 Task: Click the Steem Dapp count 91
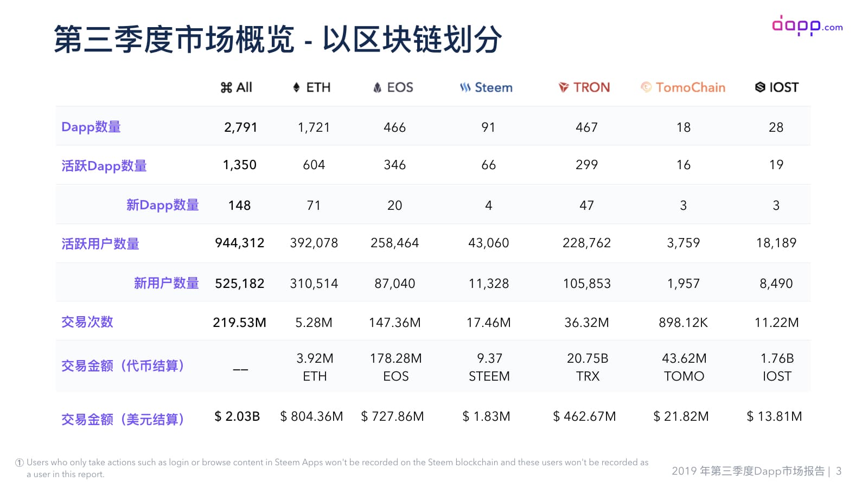click(488, 127)
